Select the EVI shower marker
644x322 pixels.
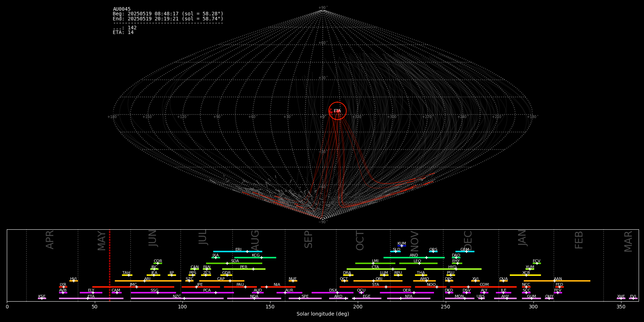633,298
